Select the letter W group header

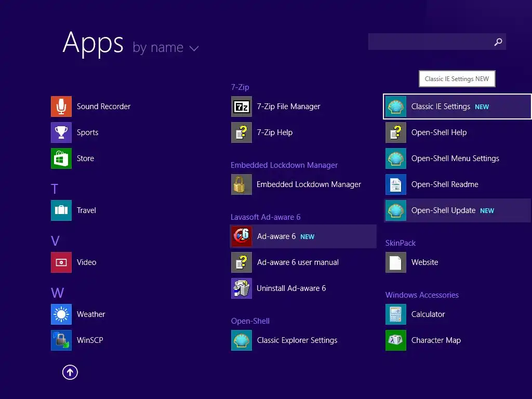(x=57, y=293)
